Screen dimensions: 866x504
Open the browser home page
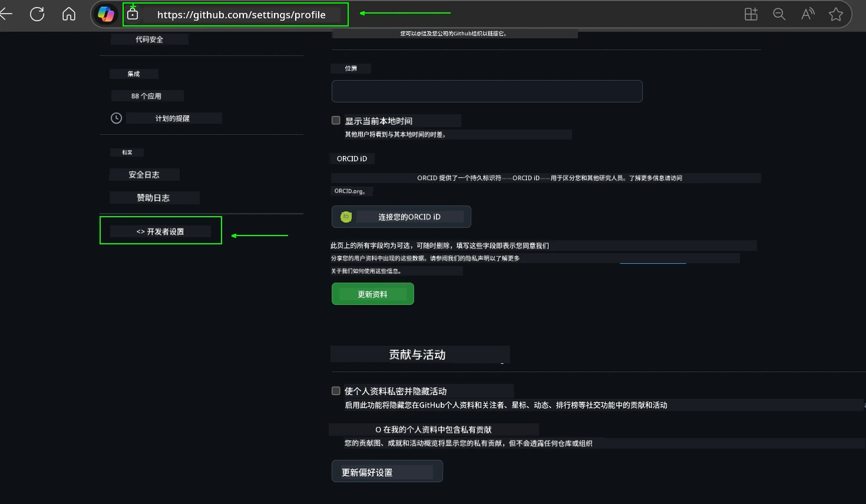point(68,14)
